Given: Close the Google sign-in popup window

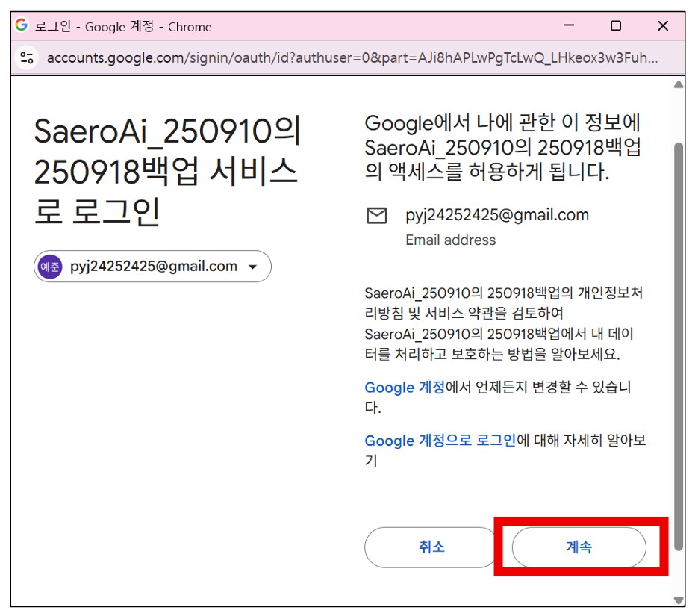Looking at the screenshot, I should [x=662, y=26].
